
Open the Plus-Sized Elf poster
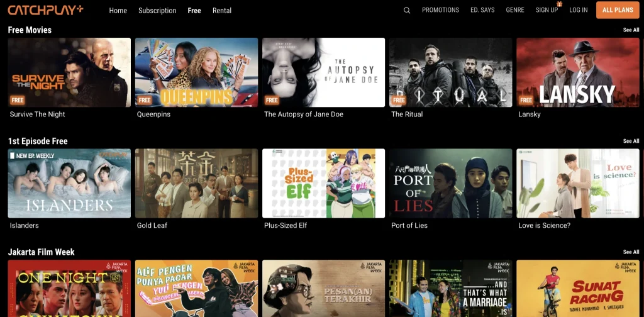pyautogui.click(x=324, y=183)
